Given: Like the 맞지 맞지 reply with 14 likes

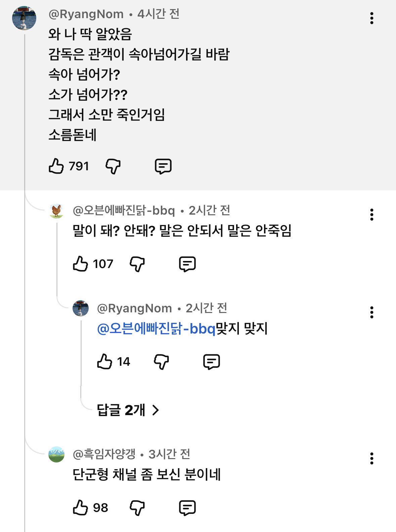Looking at the screenshot, I should pos(104,361).
